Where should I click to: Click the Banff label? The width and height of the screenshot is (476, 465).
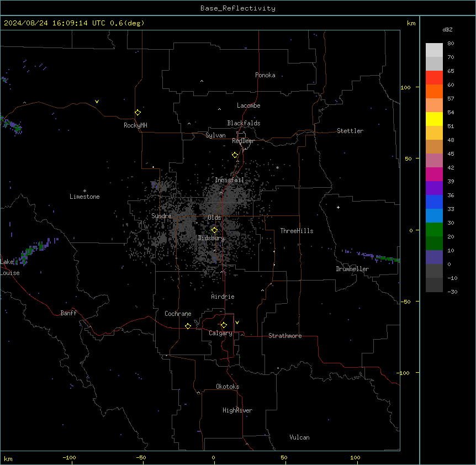click(x=68, y=313)
